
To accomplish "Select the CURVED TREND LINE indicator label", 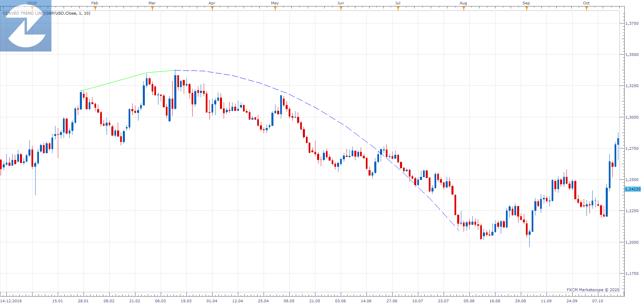I will coord(47,13).
